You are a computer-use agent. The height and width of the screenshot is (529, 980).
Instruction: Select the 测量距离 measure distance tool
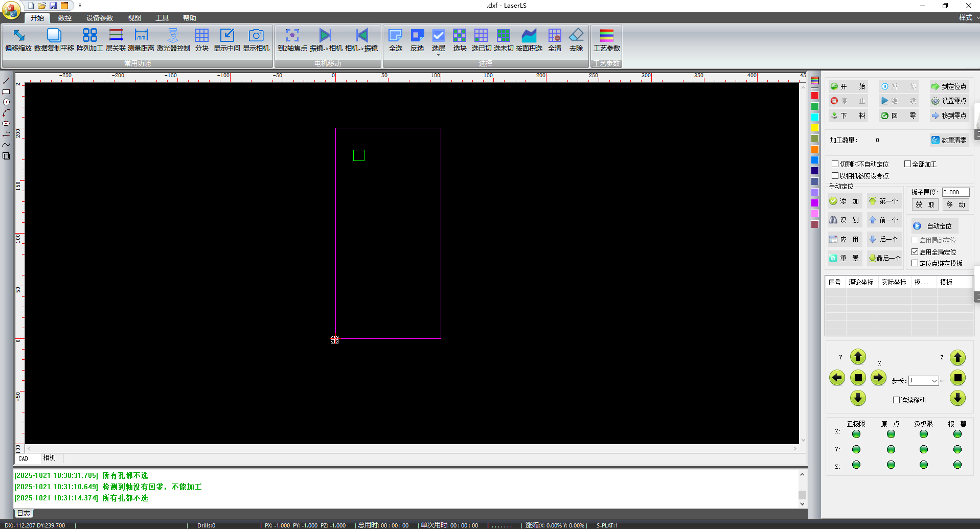[141, 35]
